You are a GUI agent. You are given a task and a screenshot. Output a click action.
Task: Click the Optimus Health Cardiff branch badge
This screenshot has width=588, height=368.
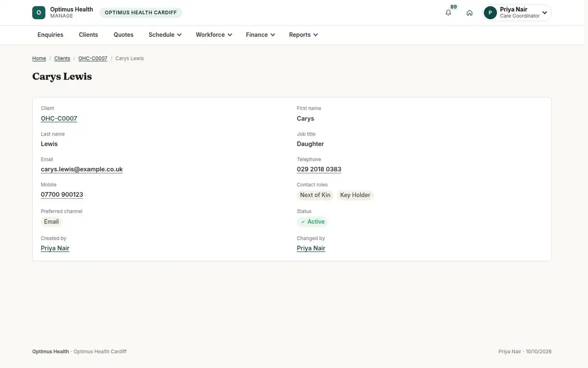[141, 13]
